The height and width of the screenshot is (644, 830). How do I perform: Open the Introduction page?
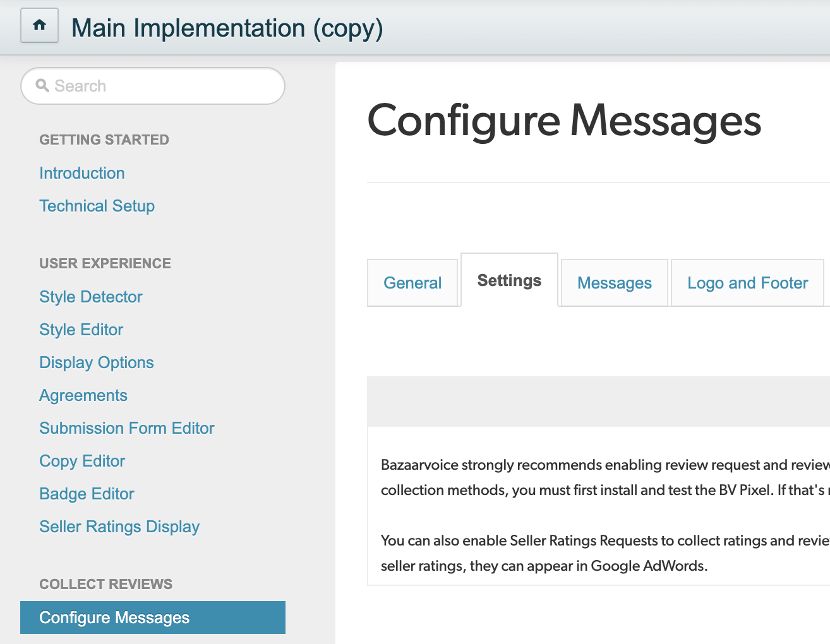coord(82,173)
